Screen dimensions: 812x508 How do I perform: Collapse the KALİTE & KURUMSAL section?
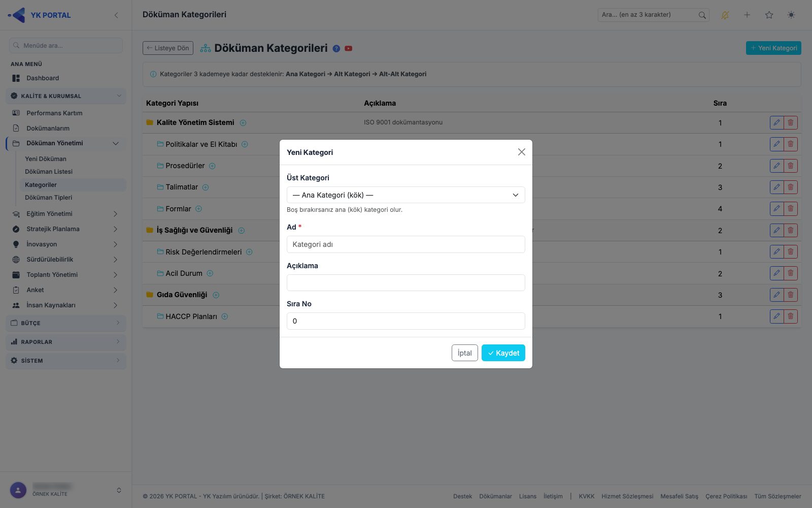[x=66, y=96]
